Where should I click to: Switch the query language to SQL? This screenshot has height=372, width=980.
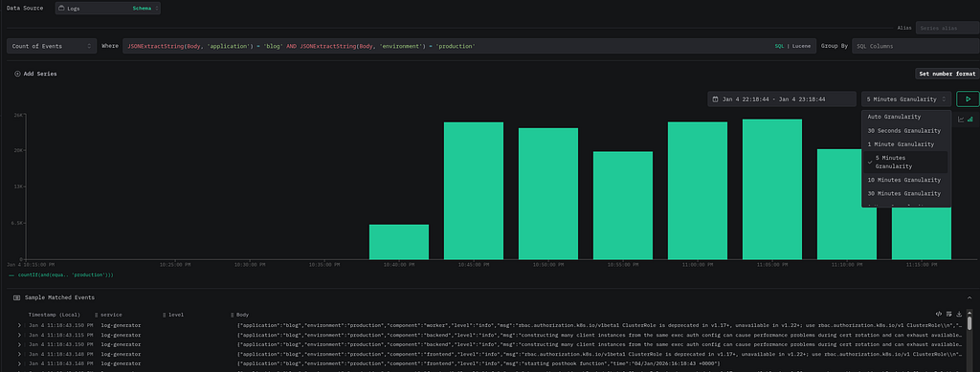click(x=779, y=47)
